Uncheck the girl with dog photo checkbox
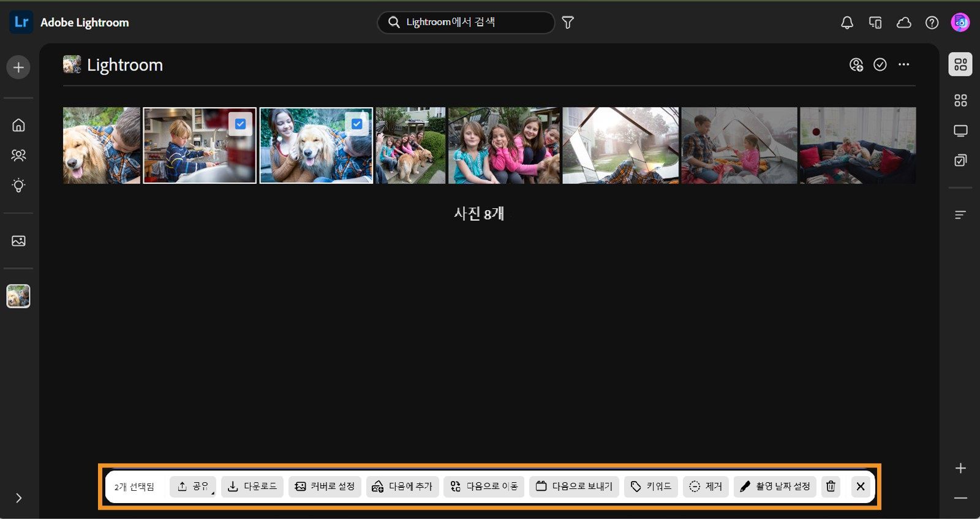The height and width of the screenshot is (519, 980). tap(356, 124)
